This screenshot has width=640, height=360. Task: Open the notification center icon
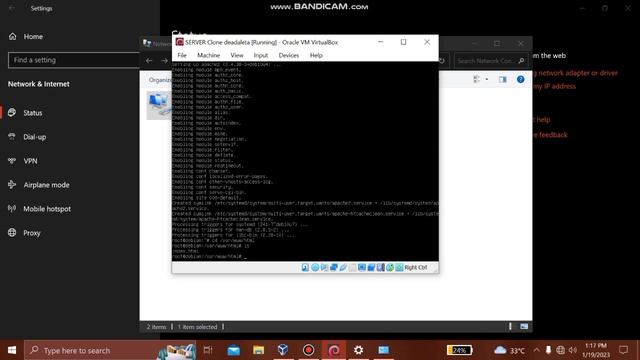pyautogui.click(x=623, y=350)
